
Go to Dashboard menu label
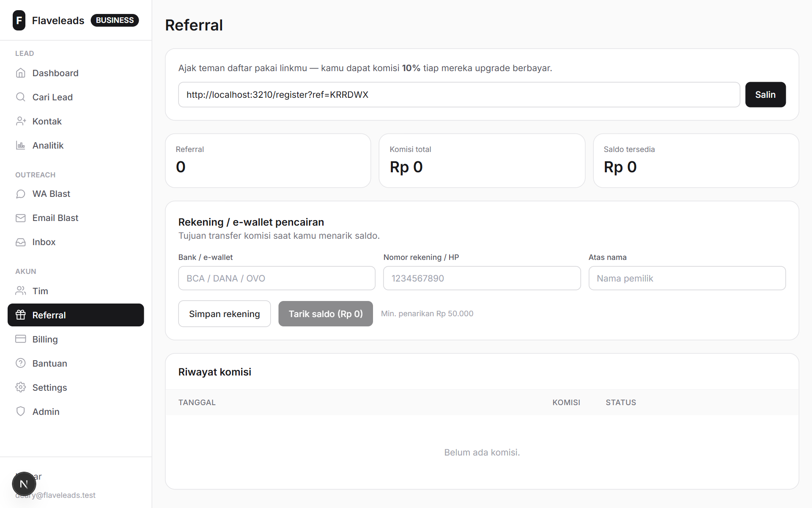(x=55, y=73)
